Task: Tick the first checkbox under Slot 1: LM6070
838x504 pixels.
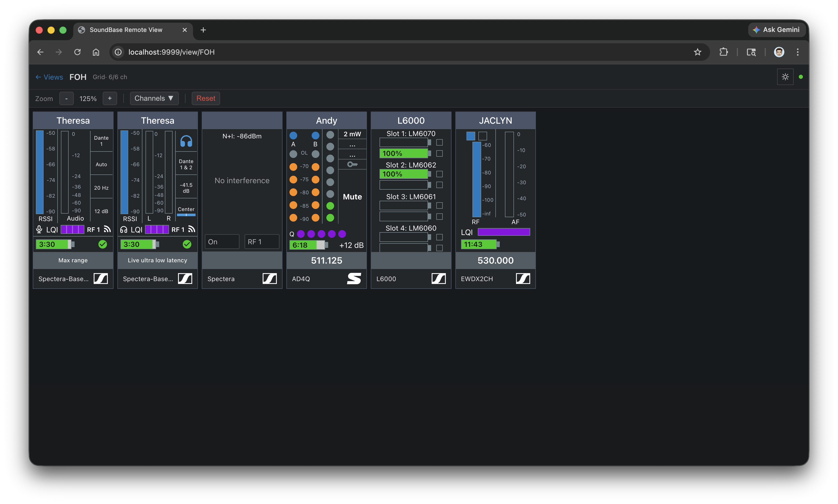Action: pyautogui.click(x=439, y=142)
